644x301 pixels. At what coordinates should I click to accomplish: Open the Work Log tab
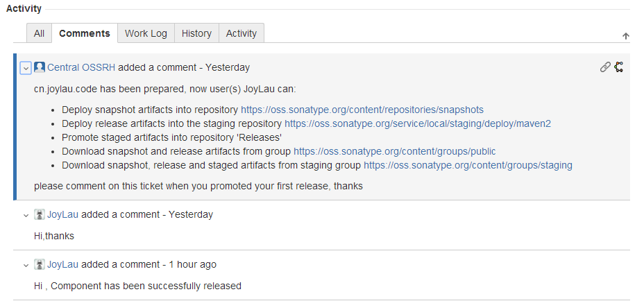pyautogui.click(x=146, y=33)
